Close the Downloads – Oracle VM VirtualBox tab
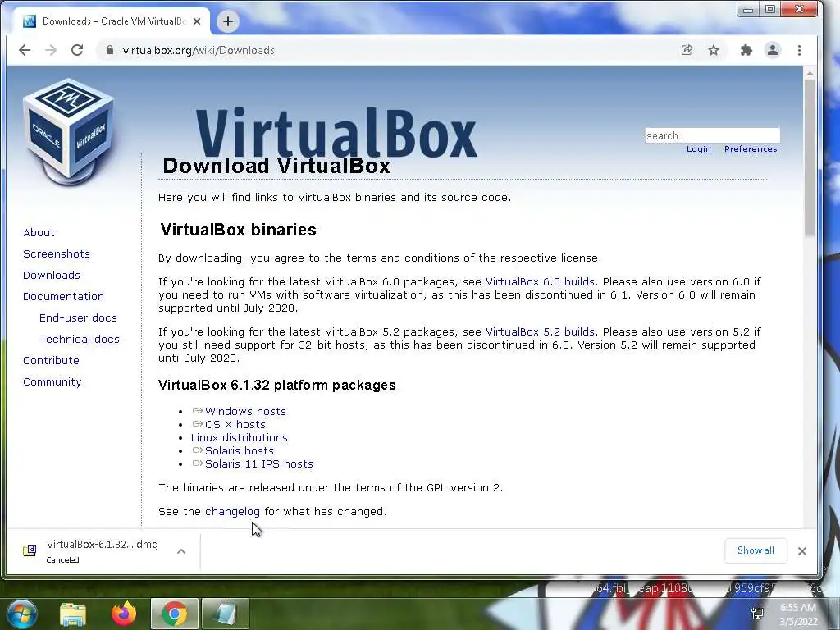The width and height of the screenshot is (840, 630). click(x=197, y=21)
